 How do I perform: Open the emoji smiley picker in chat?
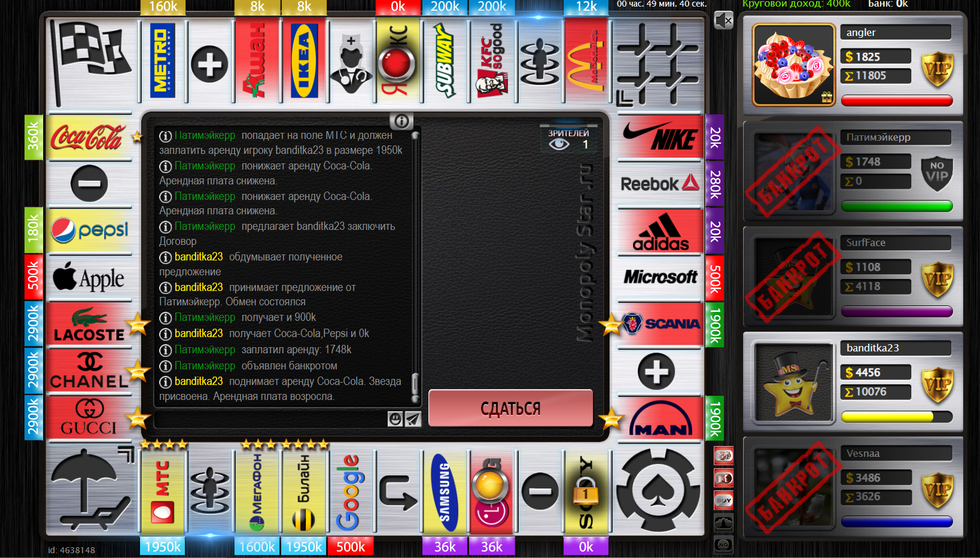click(x=395, y=419)
